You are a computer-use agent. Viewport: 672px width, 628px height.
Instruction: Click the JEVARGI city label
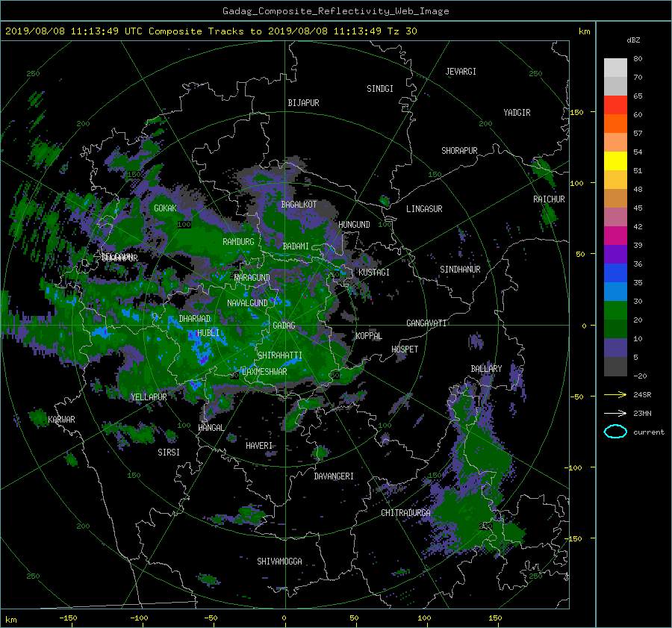pos(461,72)
